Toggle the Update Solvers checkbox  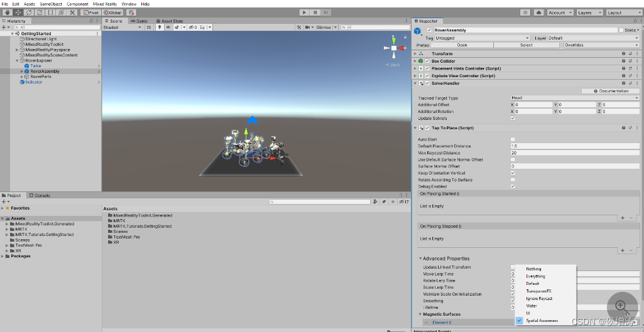pos(513,118)
